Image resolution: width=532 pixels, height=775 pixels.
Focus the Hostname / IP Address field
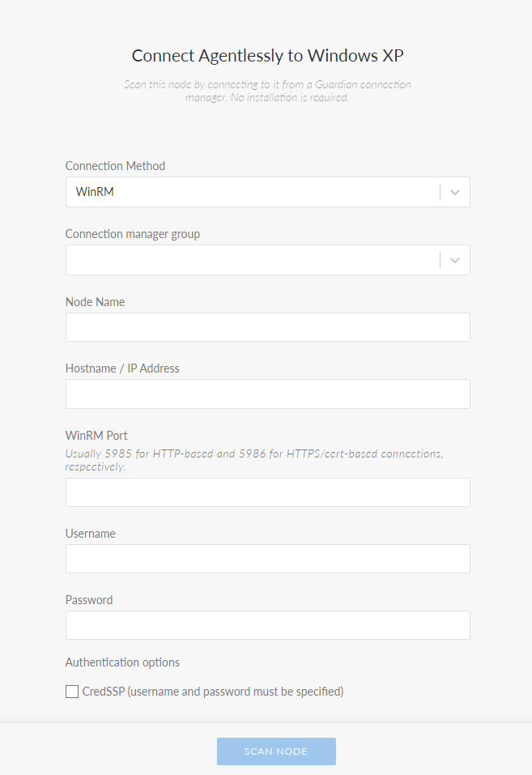pyautogui.click(x=267, y=394)
